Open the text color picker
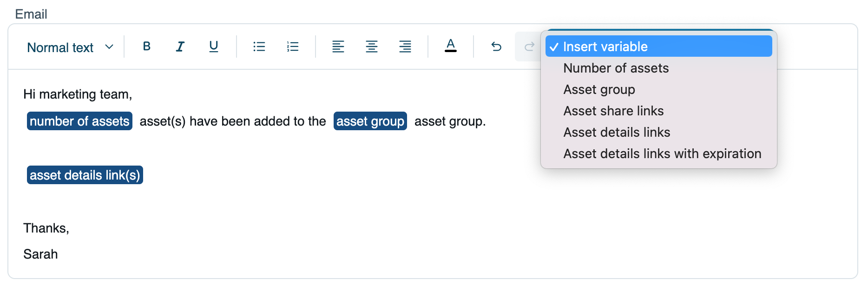868x293 pixels. 450,47
